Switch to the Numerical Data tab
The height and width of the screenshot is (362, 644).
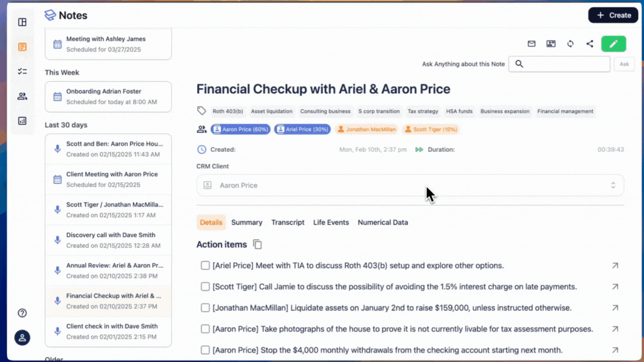tap(382, 222)
